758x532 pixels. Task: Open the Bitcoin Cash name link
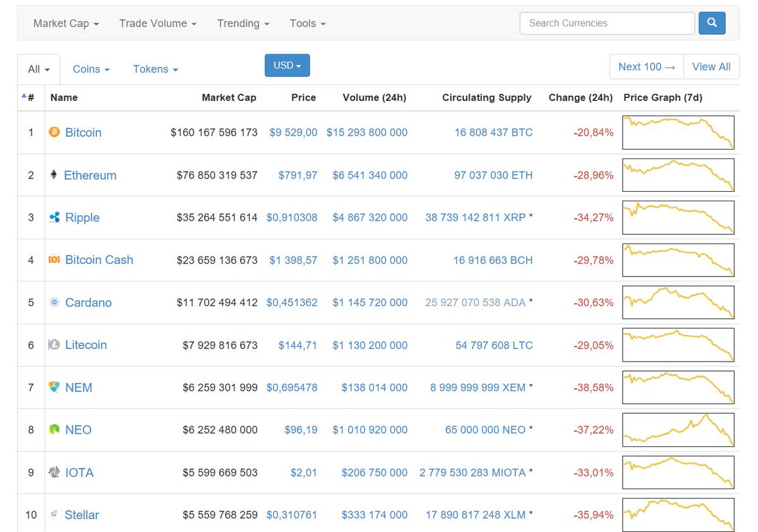point(99,260)
